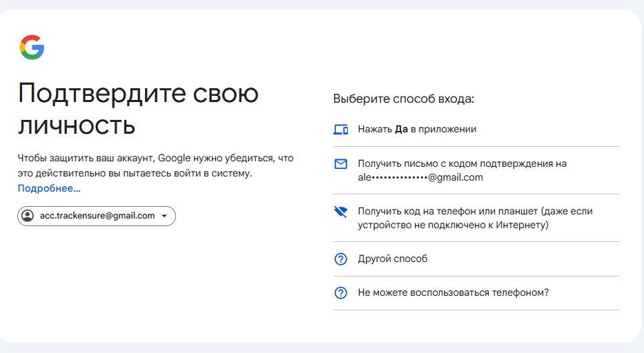
Task: Pick "Получить код на телефон или планшет"
Action: [x=475, y=211]
